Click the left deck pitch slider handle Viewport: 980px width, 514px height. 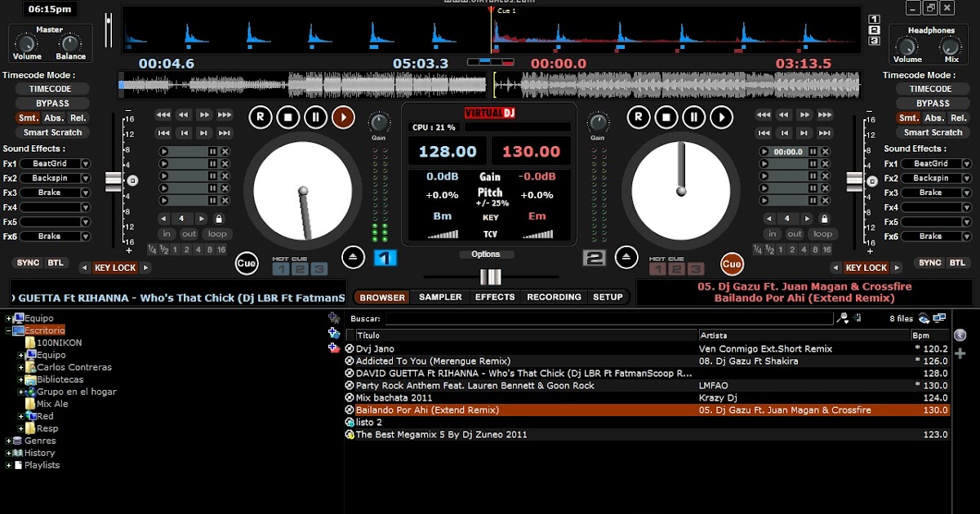[113, 180]
